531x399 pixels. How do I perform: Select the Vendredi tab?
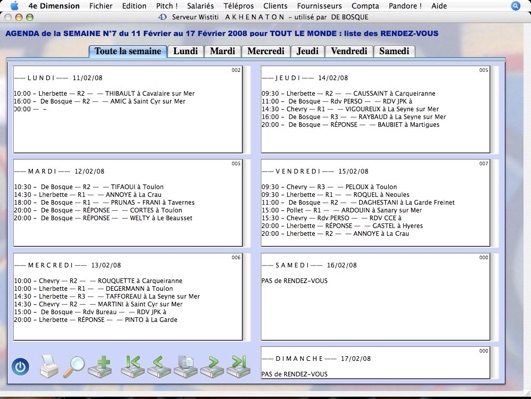click(x=349, y=51)
